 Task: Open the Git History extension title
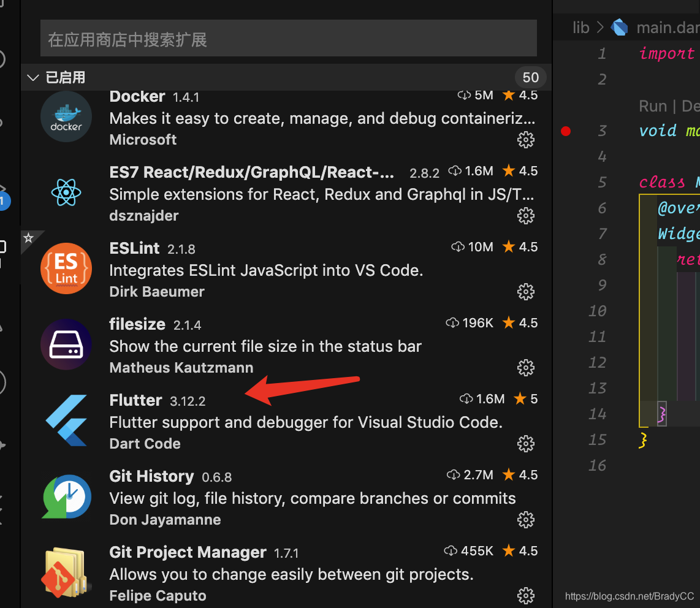152,476
